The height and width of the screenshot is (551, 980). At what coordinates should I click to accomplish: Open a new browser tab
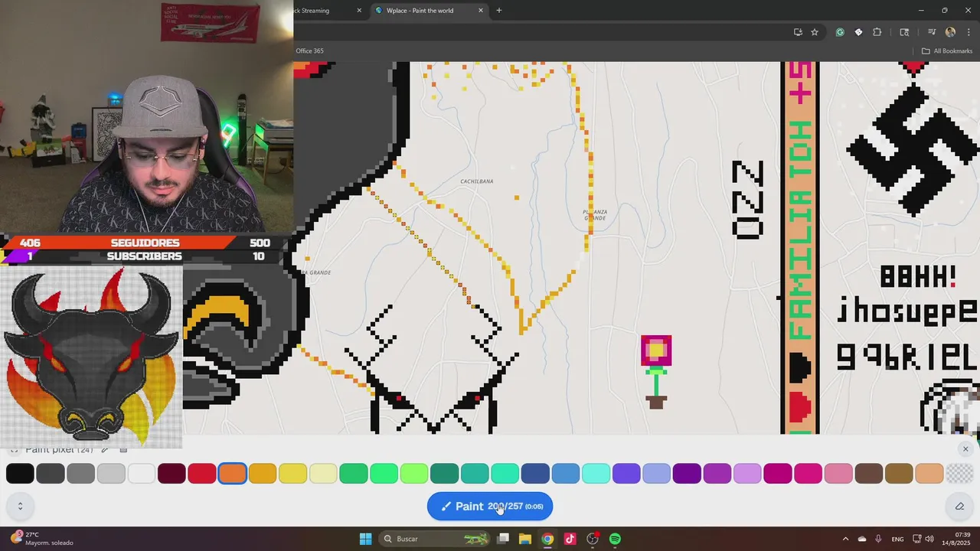pos(499,11)
